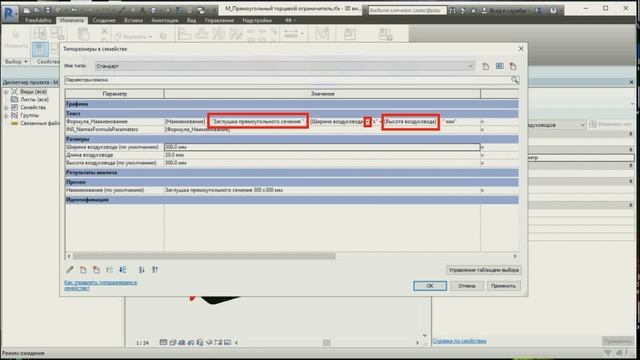Collapse the Идентификация parameter group

click(x=291, y=200)
